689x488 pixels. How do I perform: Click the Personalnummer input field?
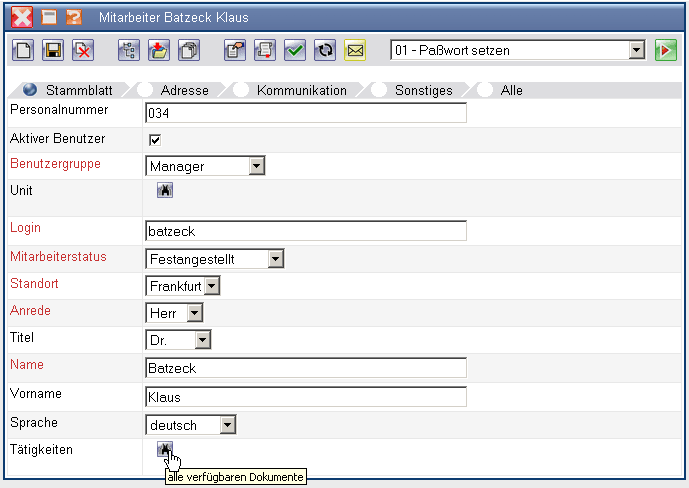point(306,113)
